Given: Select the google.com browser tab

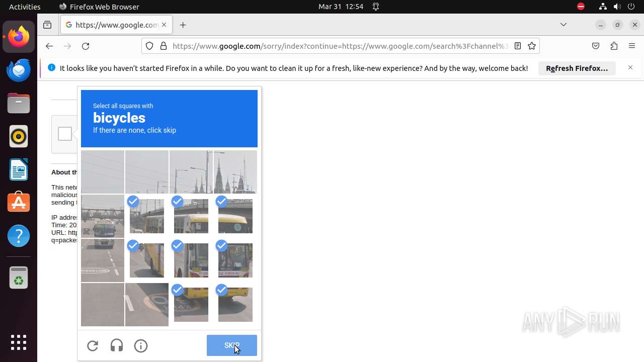Looking at the screenshot, I should (x=116, y=25).
